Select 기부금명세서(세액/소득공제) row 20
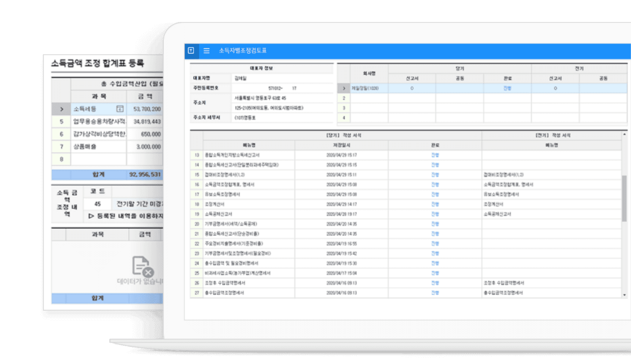631x364 pixels. 231,224
